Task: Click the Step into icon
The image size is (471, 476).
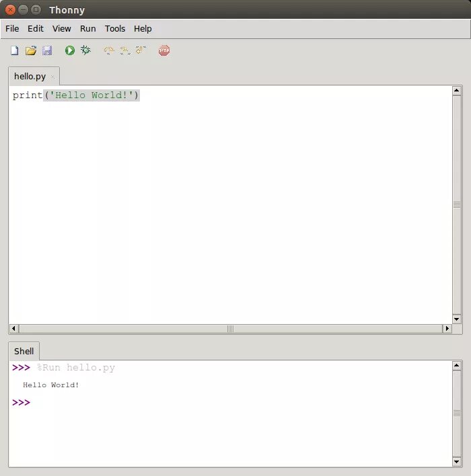Action: coord(124,50)
